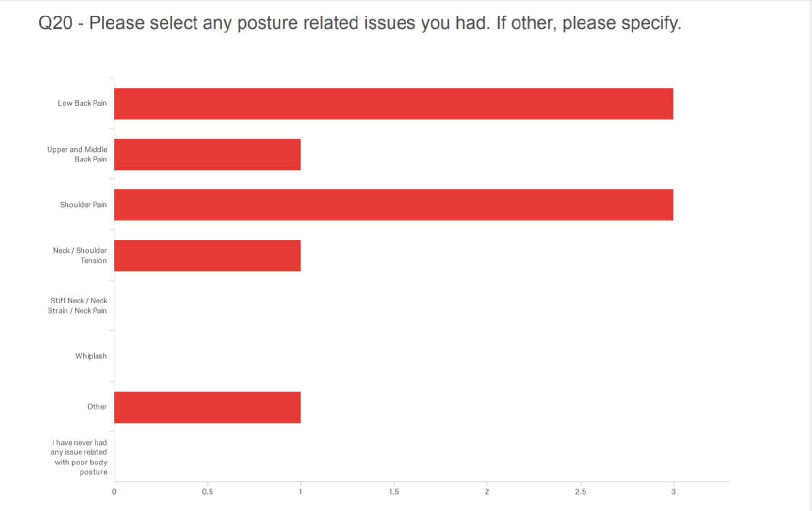
Task: Click the Low Back Pain red bar
Action: pos(393,104)
